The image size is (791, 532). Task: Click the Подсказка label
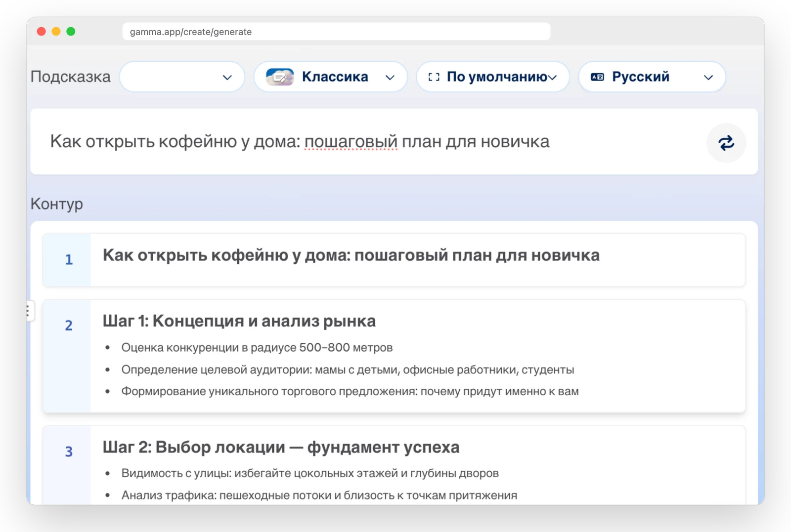coord(71,77)
